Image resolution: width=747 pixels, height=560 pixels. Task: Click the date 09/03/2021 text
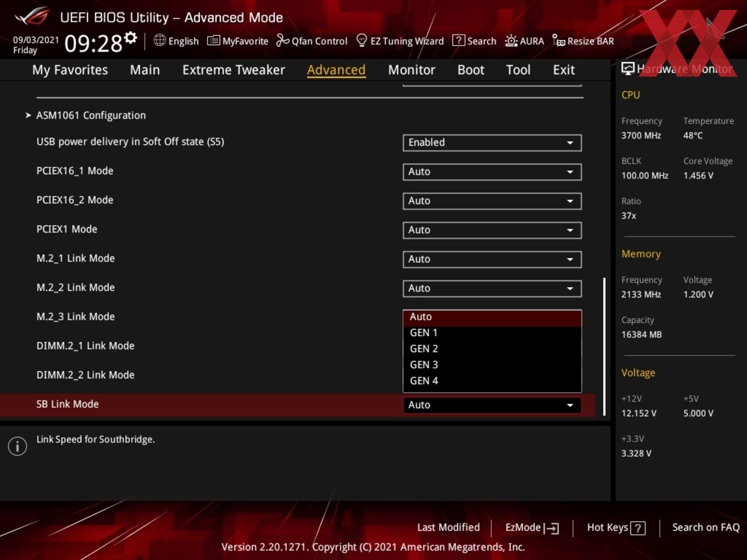pyautogui.click(x=36, y=40)
